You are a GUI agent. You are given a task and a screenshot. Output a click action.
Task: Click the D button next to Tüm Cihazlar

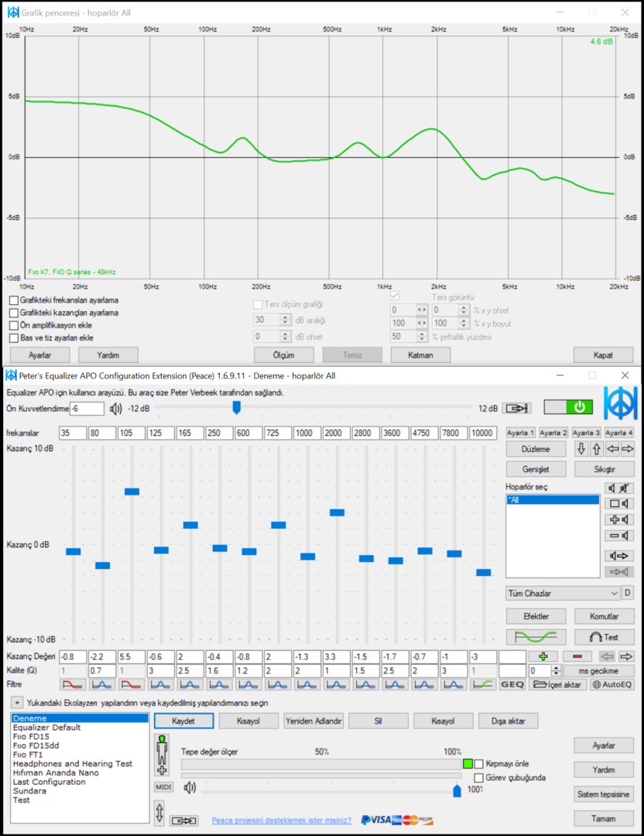(x=628, y=593)
